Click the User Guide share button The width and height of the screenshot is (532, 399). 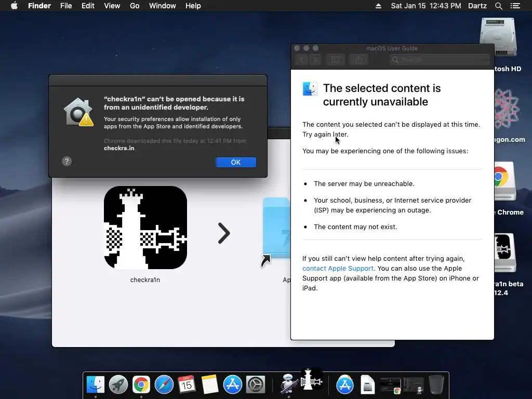click(x=358, y=60)
